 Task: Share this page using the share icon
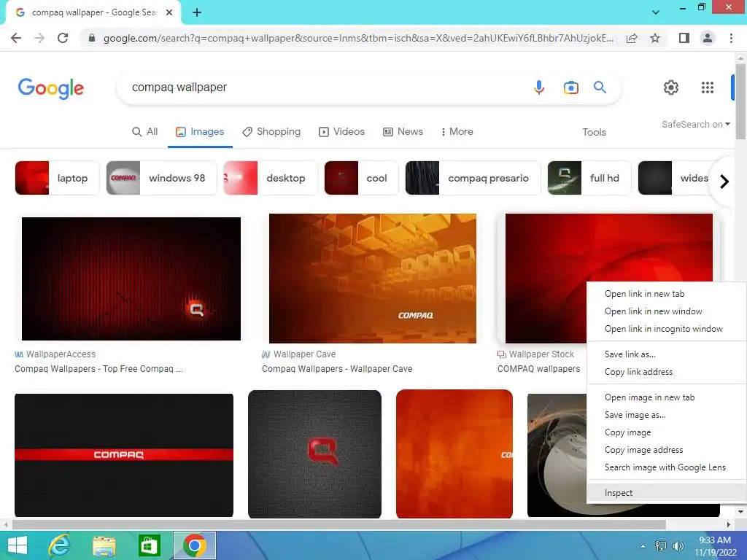pyautogui.click(x=632, y=38)
